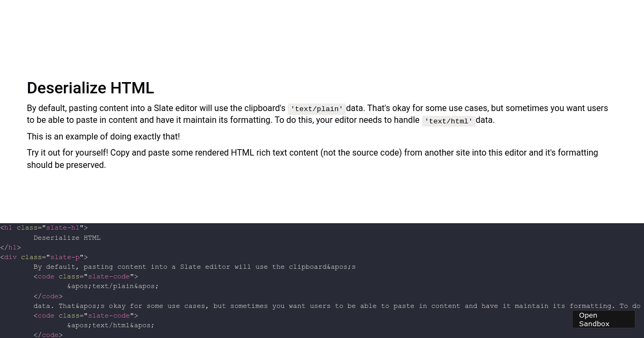
Task: Click the inline 'text/html' code snippet
Action: tap(448, 121)
